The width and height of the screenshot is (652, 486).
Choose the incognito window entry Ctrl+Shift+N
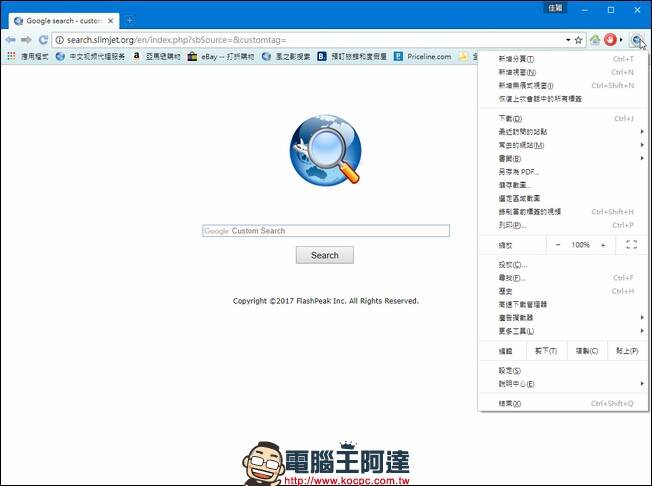point(563,86)
